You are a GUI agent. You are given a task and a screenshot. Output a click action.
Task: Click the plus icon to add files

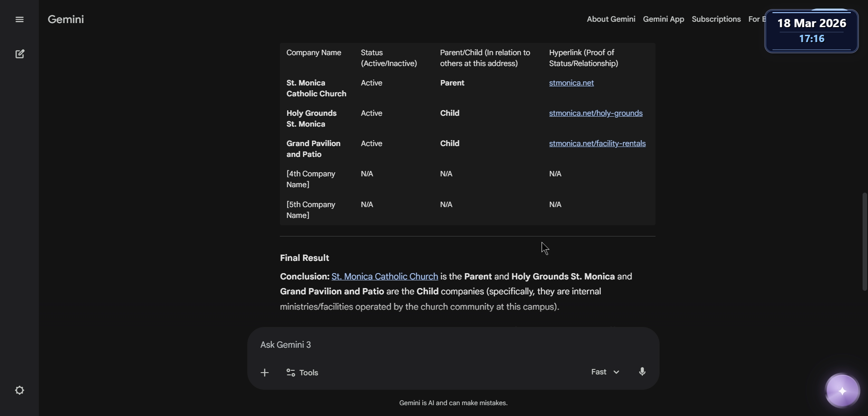click(x=265, y=373)
